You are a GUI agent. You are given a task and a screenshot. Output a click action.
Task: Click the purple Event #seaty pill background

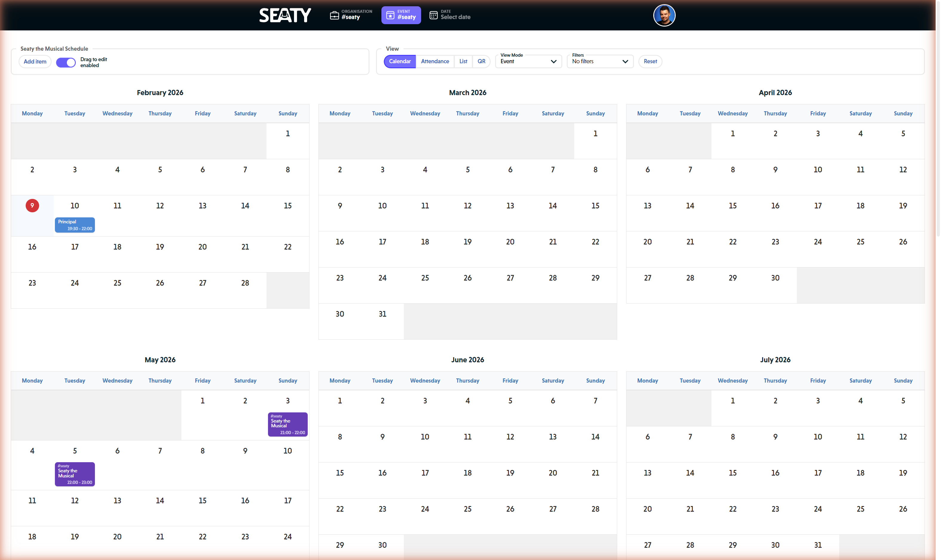pos(401,15)
